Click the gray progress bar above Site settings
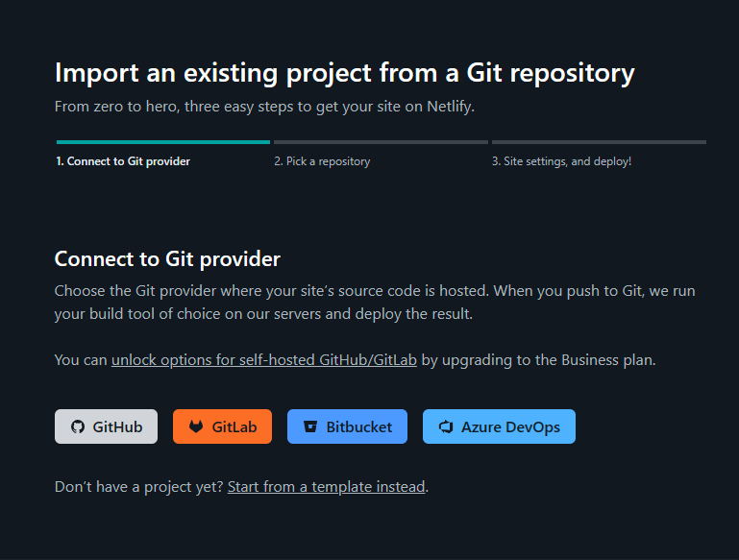 click(599, 142)
